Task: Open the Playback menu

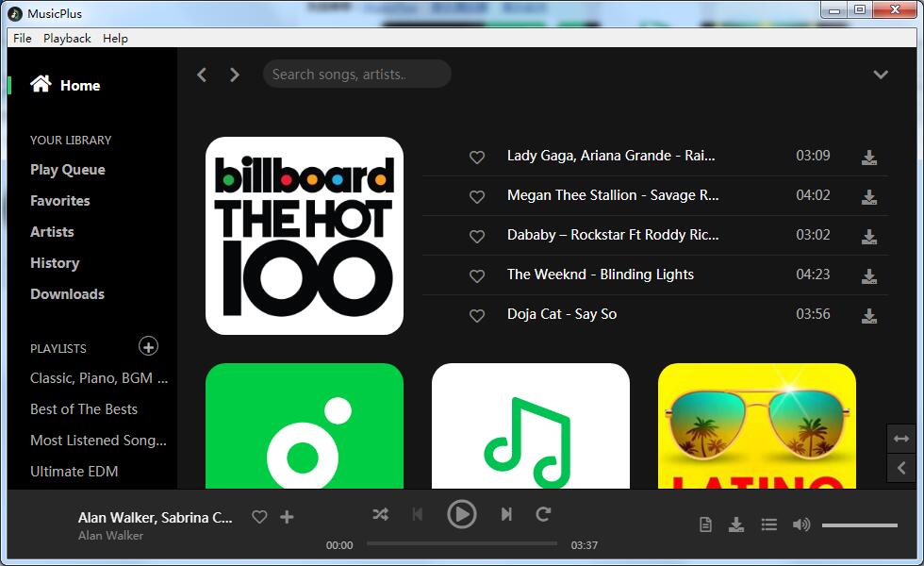Action: click(x=67, y=38)
